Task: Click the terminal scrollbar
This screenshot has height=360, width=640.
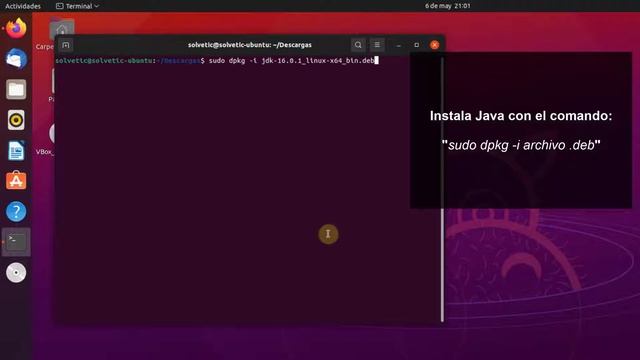Action: click(442, 189)
